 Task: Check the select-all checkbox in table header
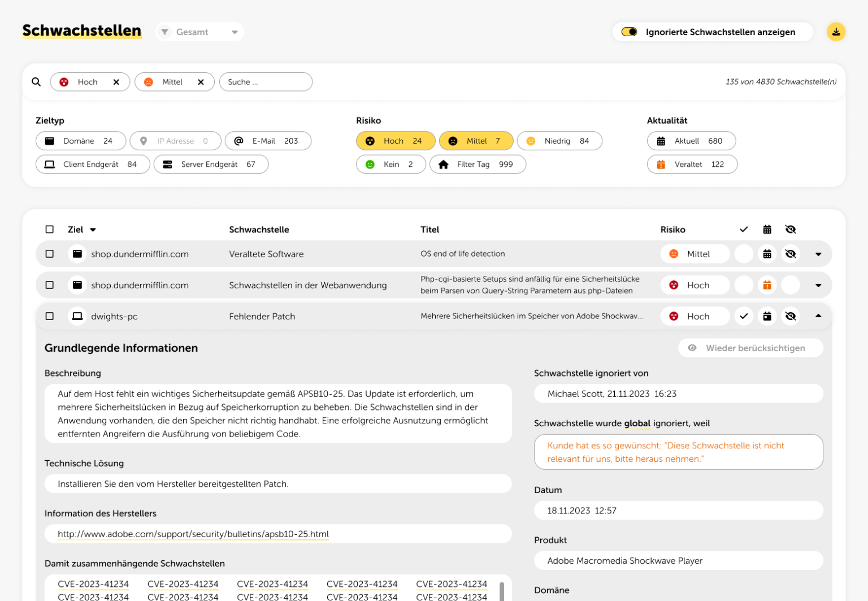(50, 230)
